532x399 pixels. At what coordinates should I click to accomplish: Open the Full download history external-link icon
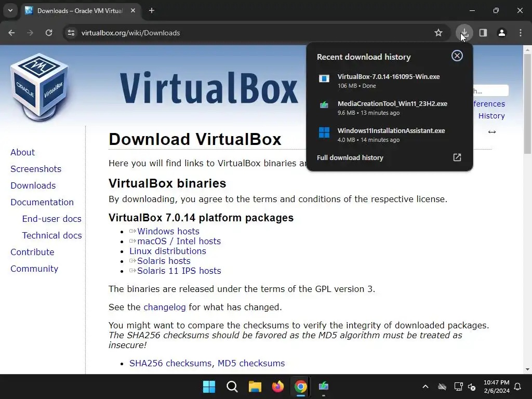457,157
